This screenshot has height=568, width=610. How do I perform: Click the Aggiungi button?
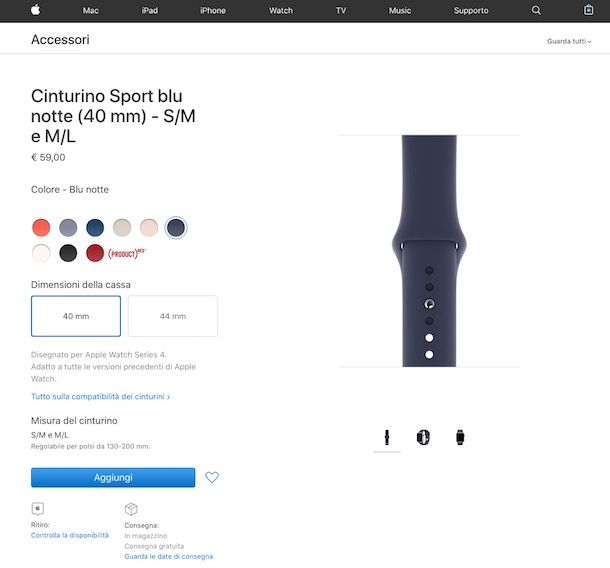click(113, 477)
